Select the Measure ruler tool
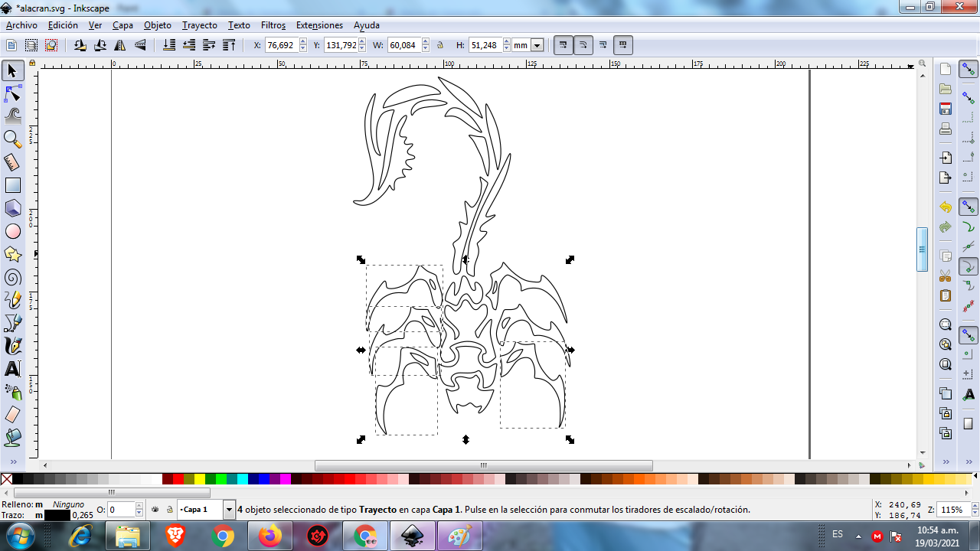Viewport: 980px width, 551px height. 12,162
